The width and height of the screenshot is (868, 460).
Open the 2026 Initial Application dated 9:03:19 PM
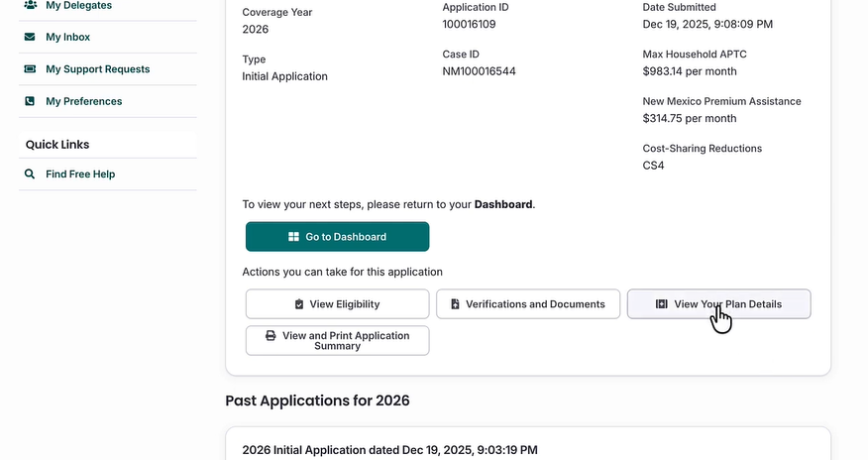[x=389, y=450]
